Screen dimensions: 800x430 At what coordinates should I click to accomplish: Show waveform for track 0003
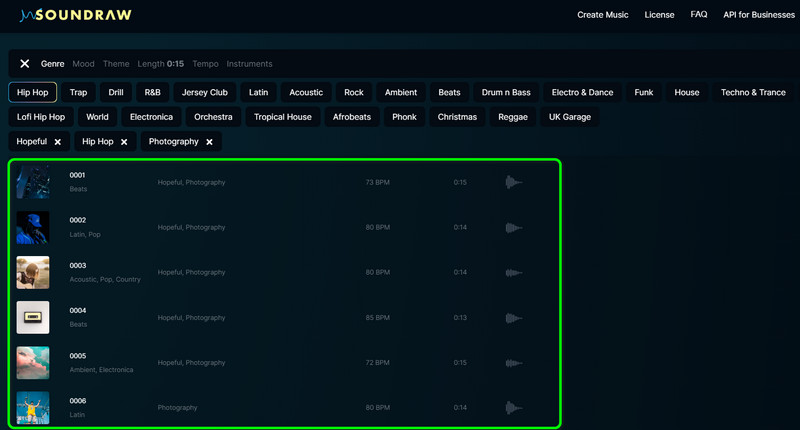(x=514, y=272)
